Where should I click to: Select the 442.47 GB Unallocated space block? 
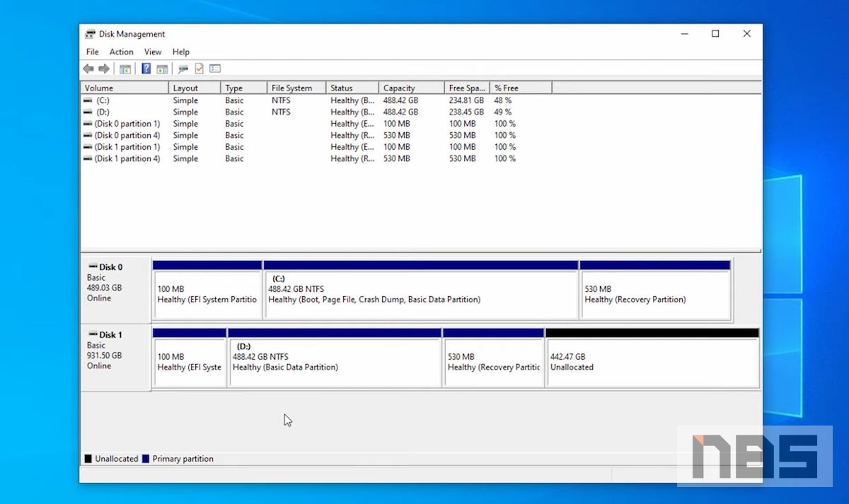(x=652, y=362)
